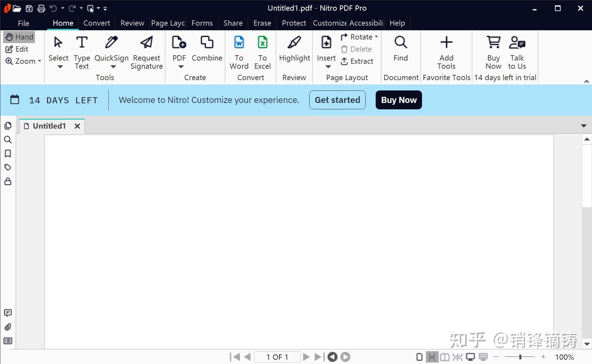
Task: Adjust the zoom slider in the status bar
Action: [x=520, y=357]
